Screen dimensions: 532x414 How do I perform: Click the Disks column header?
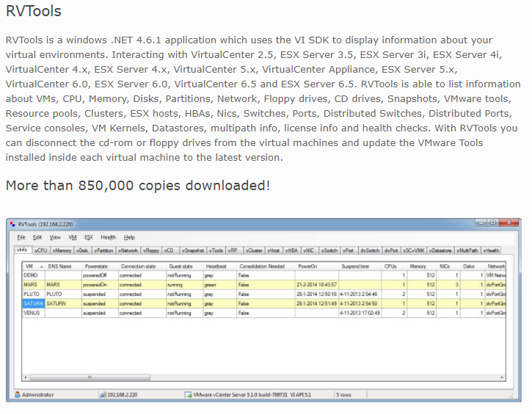472,266
